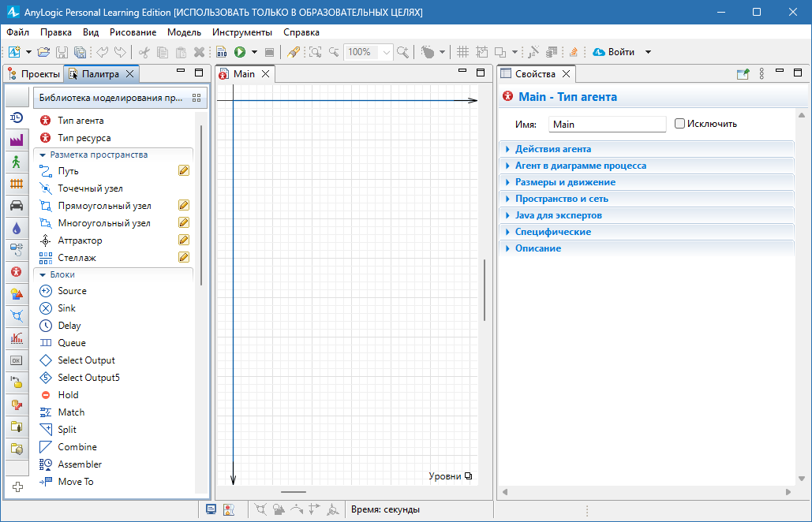The image size is (812, 522).
Task: Run the model with green play icon
Action: pos(240,52)
